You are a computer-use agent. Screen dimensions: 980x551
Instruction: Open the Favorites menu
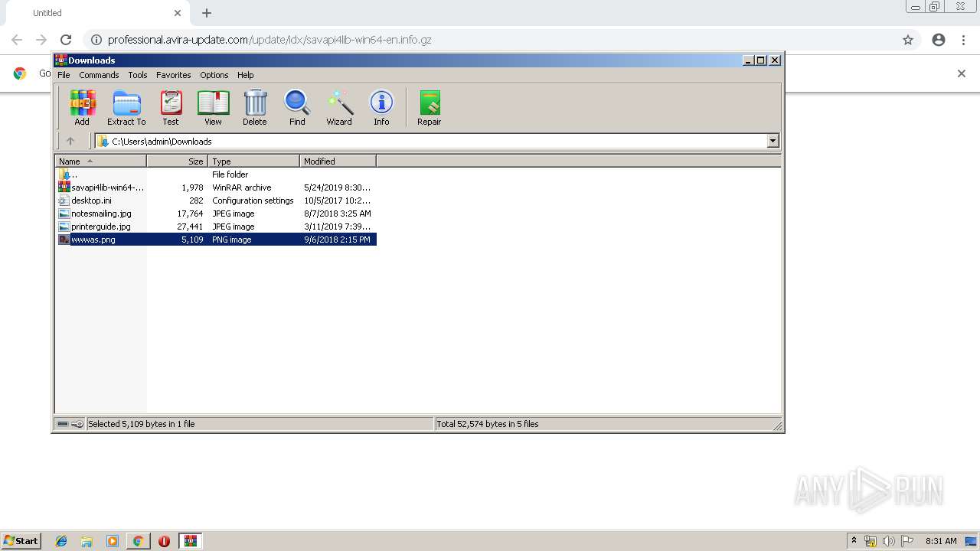click(174, 75)
